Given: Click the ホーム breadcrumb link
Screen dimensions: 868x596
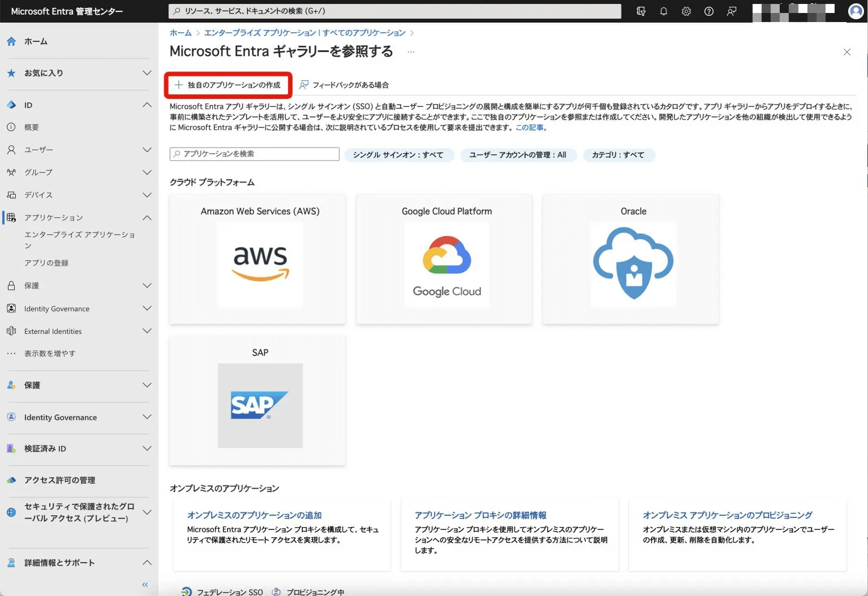Looking at the screenshot, I should pos(181,33).
